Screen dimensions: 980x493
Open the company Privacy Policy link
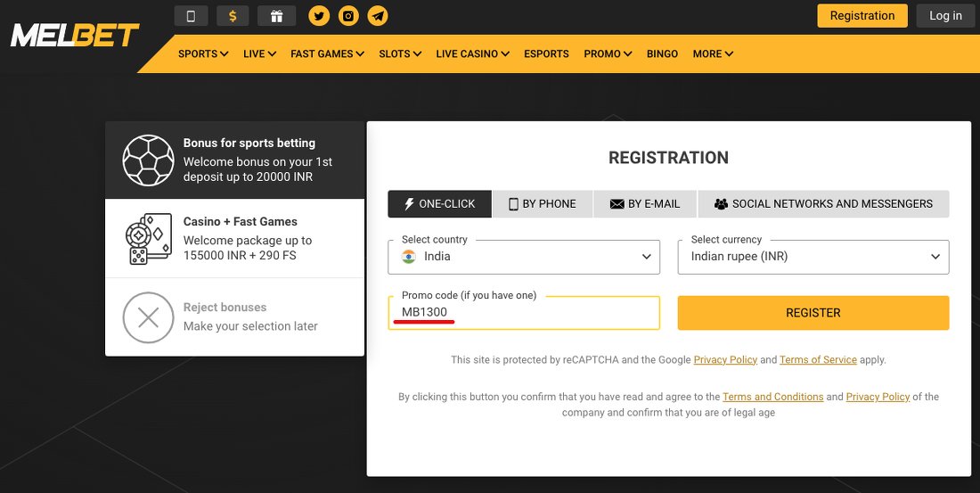pos(878,397)
